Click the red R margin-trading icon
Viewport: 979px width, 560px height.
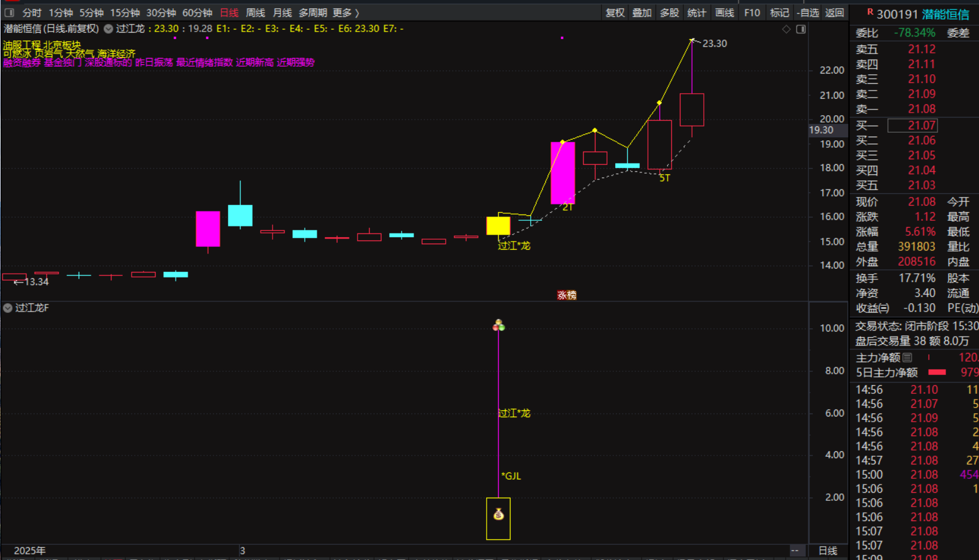[x=870, y=12]
